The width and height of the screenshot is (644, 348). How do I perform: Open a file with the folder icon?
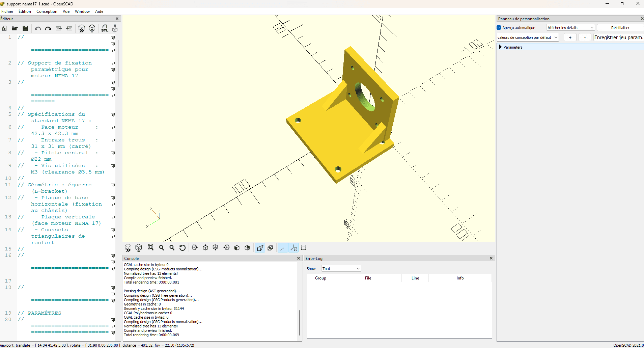15,29
